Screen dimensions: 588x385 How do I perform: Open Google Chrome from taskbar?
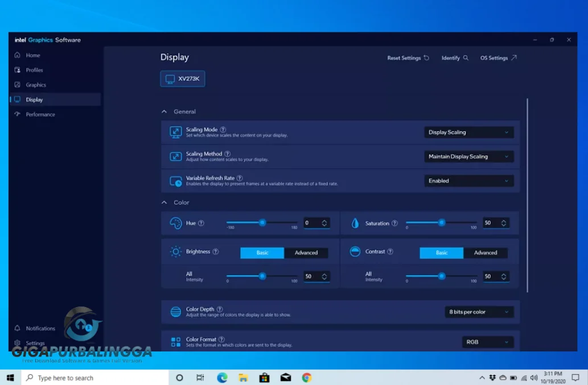[307, 378]
